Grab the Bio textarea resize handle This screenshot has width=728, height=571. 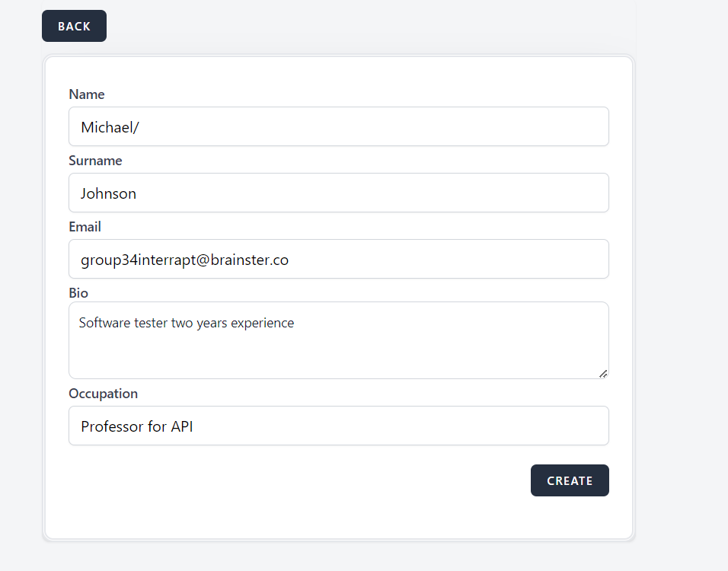tap(603, 373)
